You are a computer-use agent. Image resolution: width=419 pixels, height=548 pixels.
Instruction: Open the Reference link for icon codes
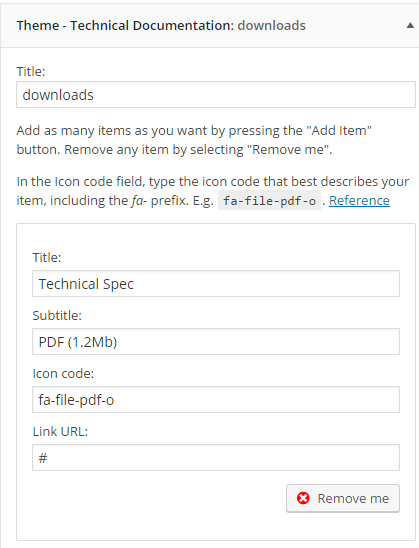pyautogui.click(x=359, y=201)
